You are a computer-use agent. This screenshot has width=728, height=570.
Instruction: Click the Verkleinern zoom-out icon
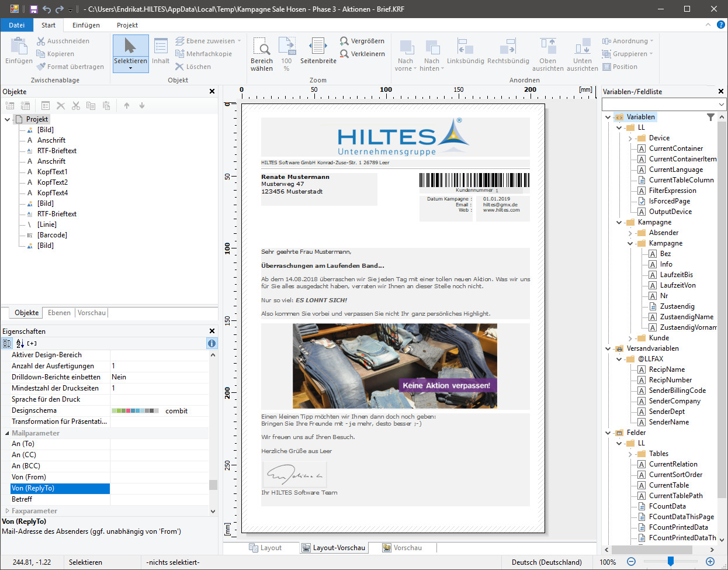344,54
